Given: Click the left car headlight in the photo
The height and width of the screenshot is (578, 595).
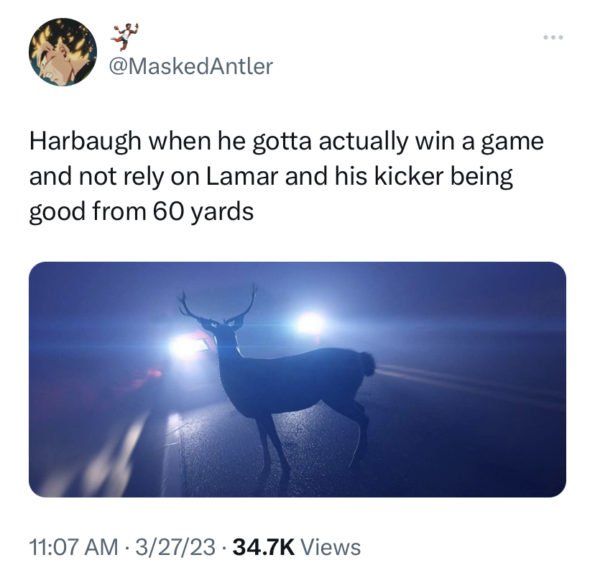Looking at the screenshot, I should point(187,346).
